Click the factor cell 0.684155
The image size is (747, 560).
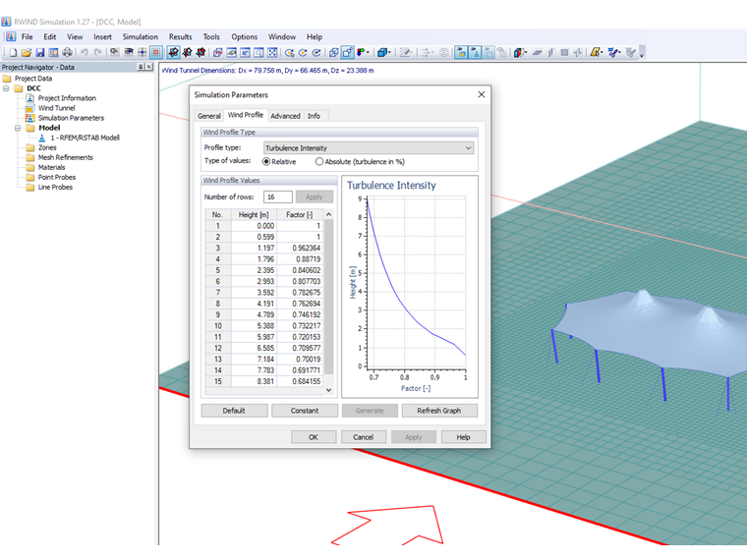[300, 381]
